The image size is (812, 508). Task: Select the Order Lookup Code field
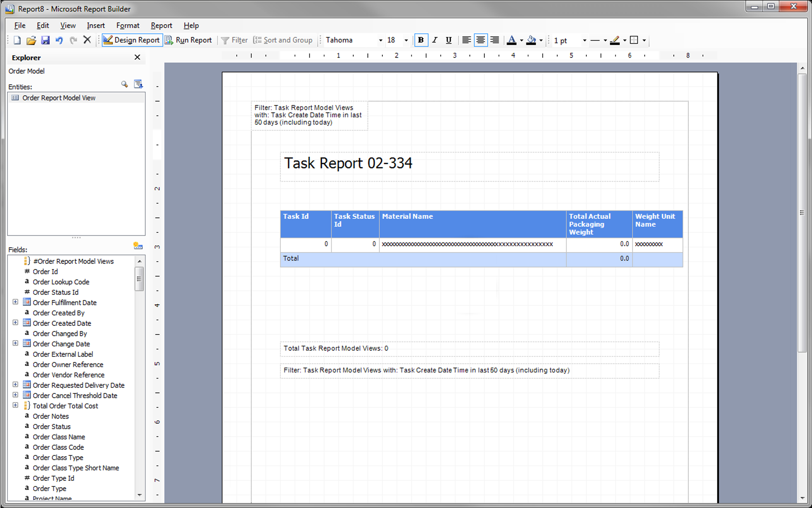[61, 282]
